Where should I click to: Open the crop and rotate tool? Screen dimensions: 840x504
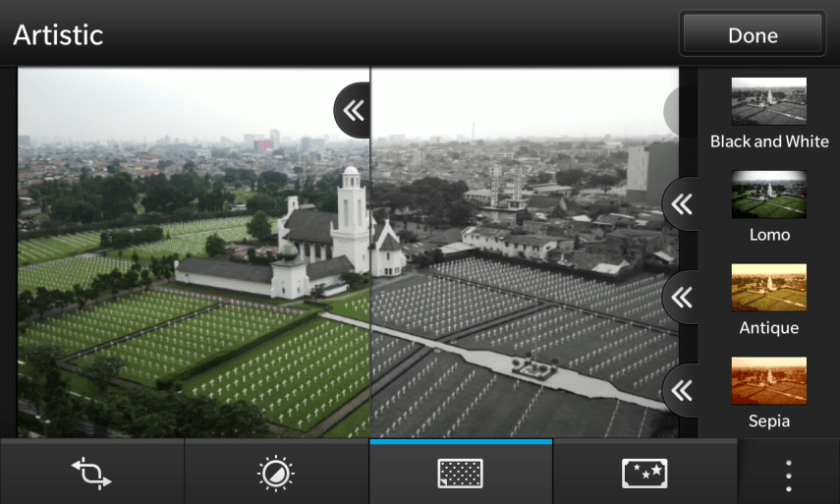[x=91, y=474]
